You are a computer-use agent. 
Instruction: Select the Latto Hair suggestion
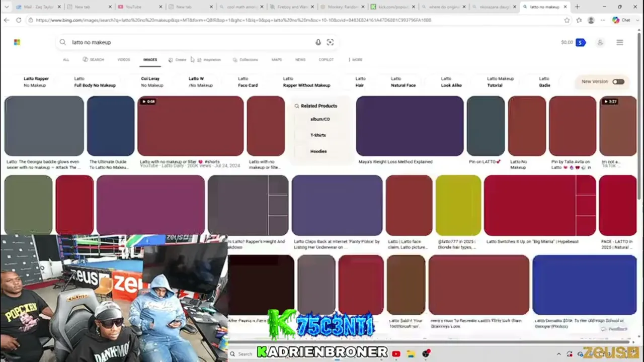(360, 82)
